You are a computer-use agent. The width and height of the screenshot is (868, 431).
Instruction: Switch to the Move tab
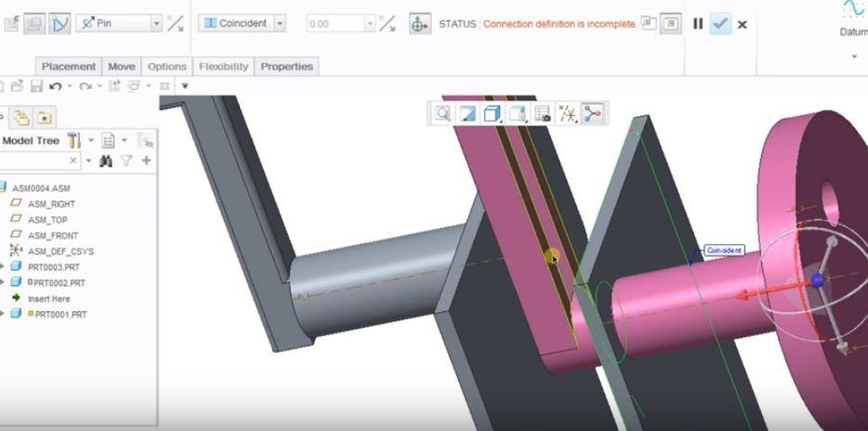(x=121, y=66)
